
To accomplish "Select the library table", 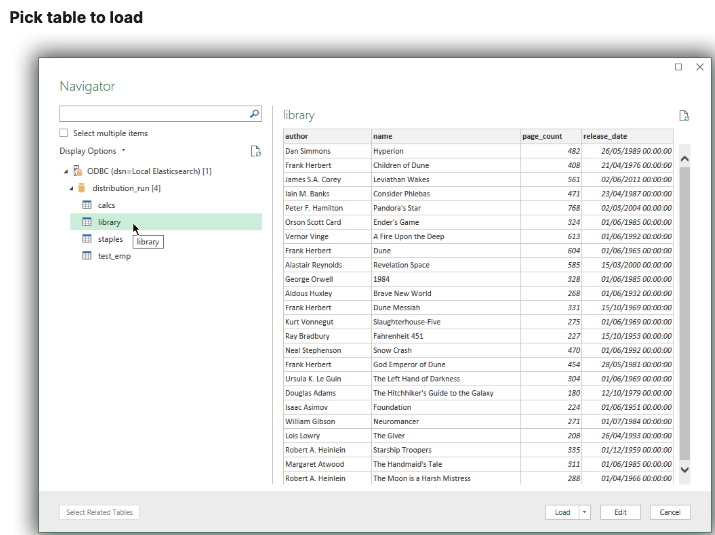I will click(109, 222).
